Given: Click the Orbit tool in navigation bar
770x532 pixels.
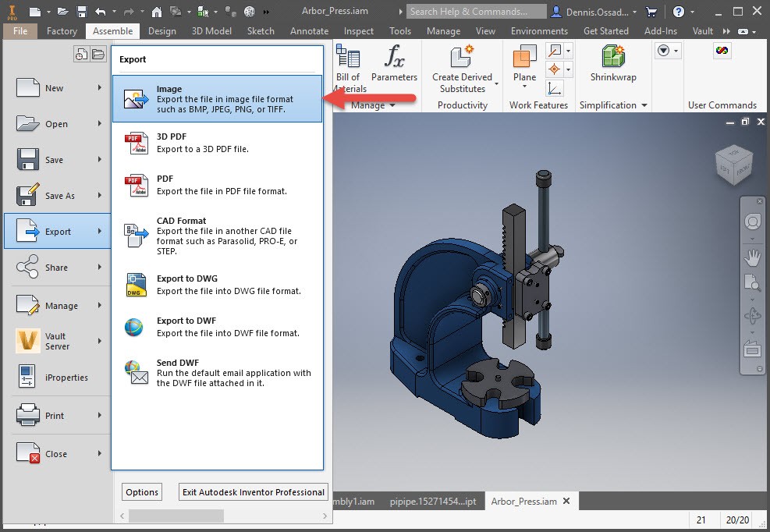Looking at the screenshot, I should (x=753, y=316).
